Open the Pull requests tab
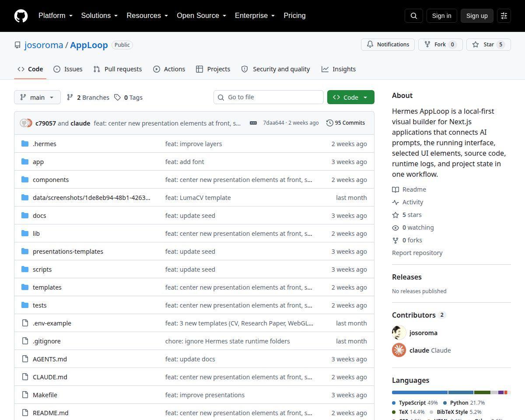525x420 pixels. tap(118, 69)
